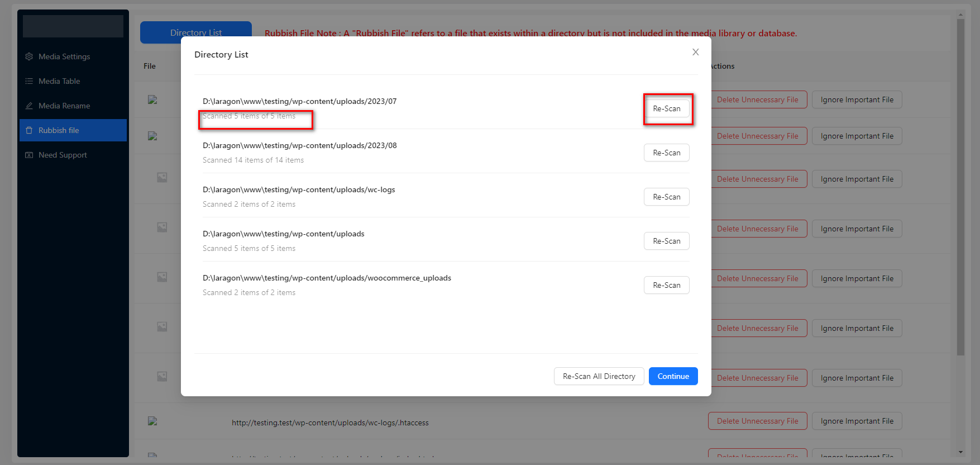Click scrollbar down arrow

coord(960,452)
